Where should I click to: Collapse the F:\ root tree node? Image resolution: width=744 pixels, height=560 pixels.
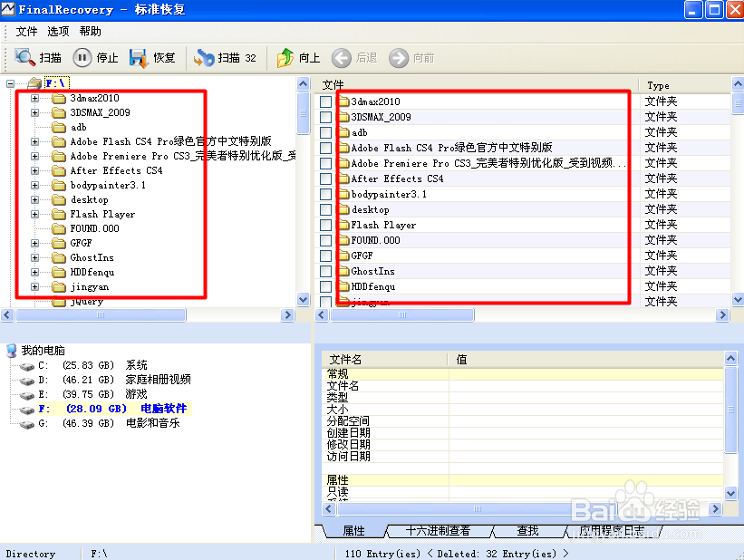(x=11, y=84)
